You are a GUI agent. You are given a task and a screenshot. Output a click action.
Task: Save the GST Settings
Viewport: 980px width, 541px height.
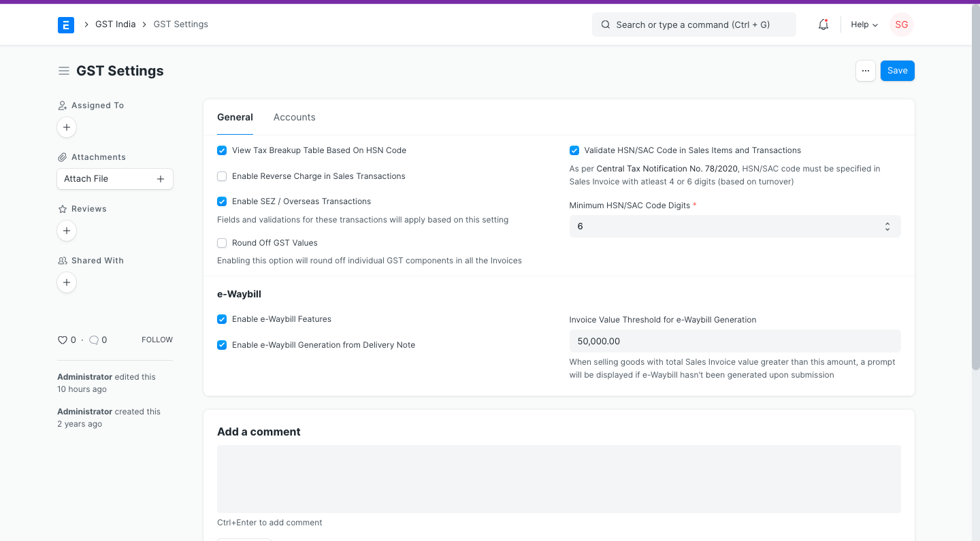click(x=897, y=70)
